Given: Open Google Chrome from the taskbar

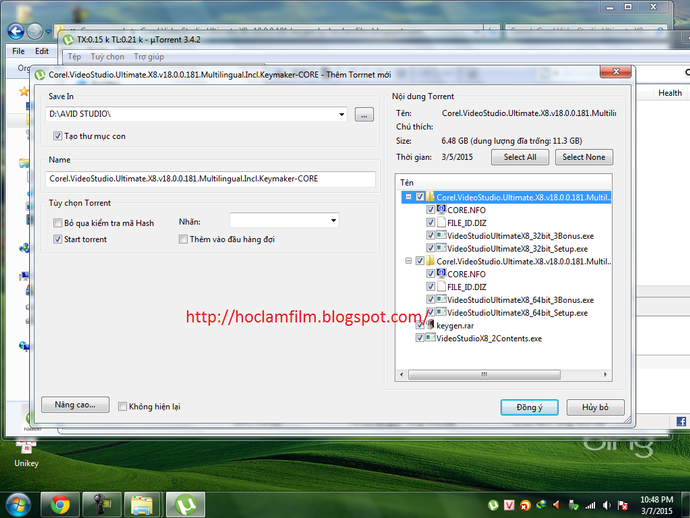Looking at the screenshot, I should pyautogui.click(x=60, y=505).
